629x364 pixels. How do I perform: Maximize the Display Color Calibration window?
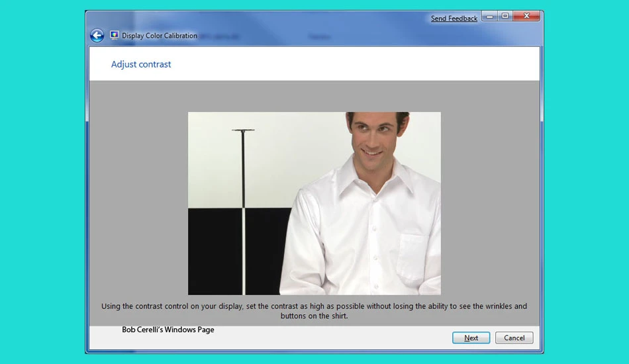pos(505,16)
